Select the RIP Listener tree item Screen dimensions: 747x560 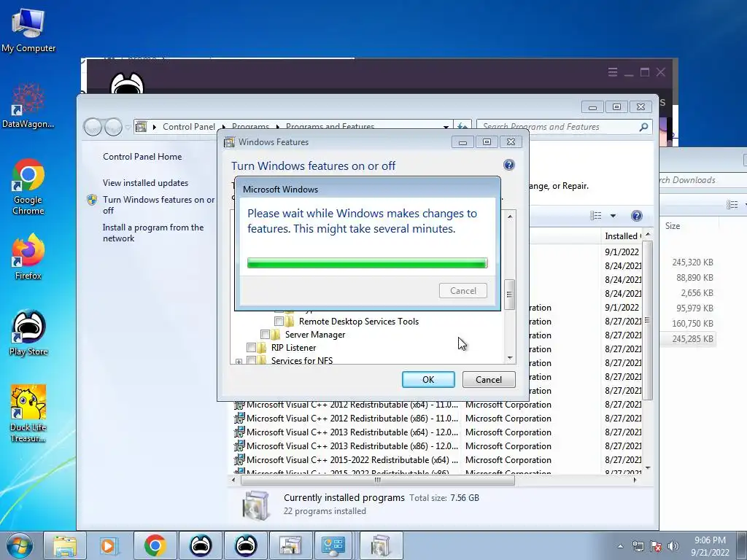pyautogui.click(x=293, y=348)
